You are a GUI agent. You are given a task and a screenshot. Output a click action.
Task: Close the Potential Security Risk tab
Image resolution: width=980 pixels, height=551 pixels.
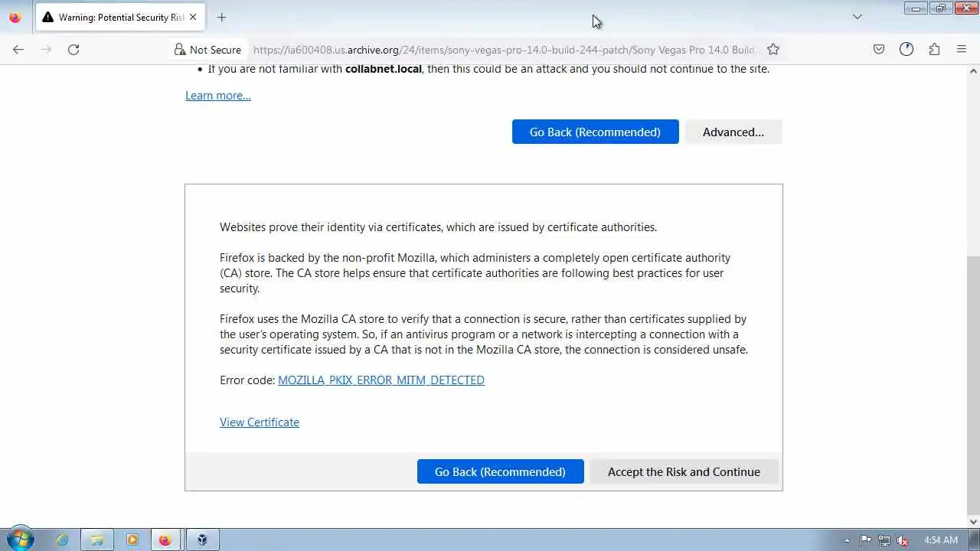193,17
